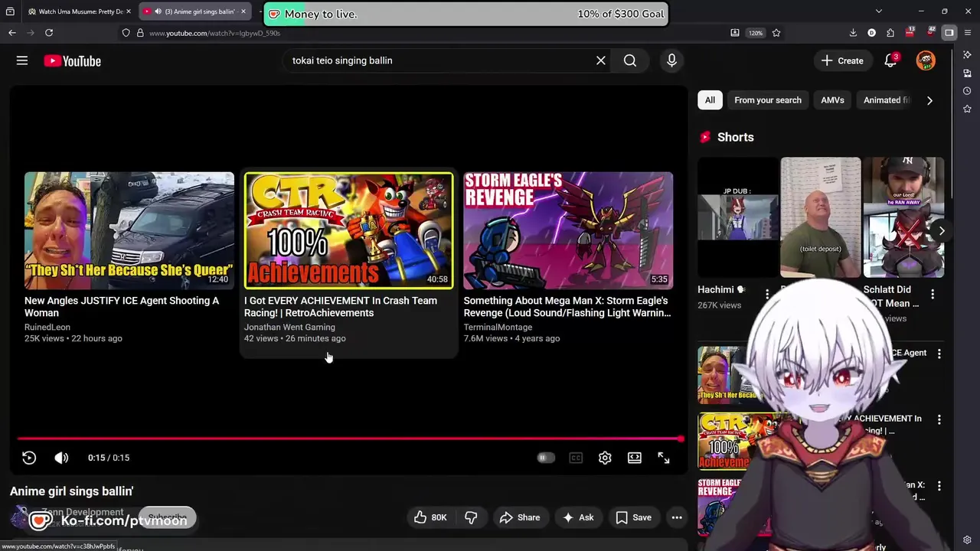The image size is (980, 551).
Task: Open the Hachimi short thumbnail
Action: tap(737, 217)
